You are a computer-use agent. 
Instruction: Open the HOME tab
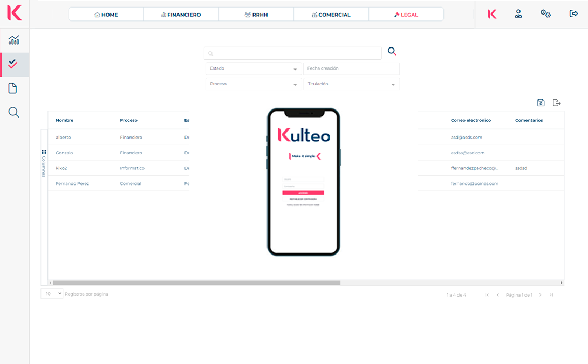(x=106, y=15)
